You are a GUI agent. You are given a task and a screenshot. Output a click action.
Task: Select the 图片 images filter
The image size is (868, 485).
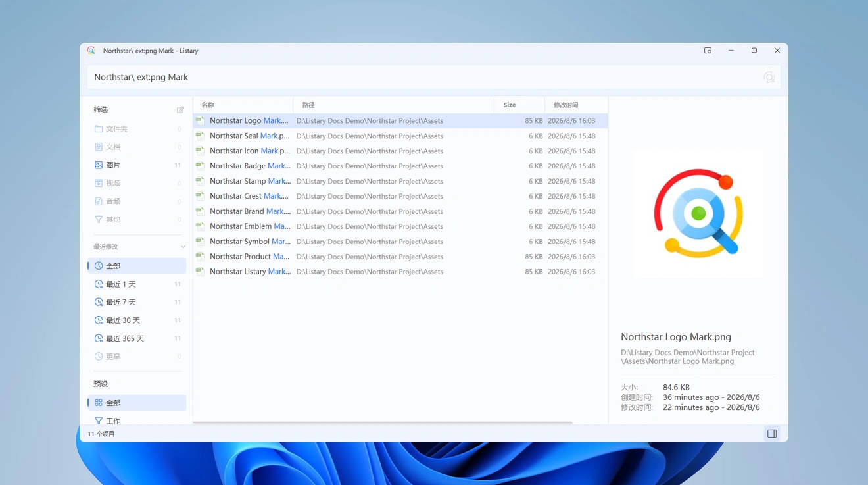[x=137, y=165]
